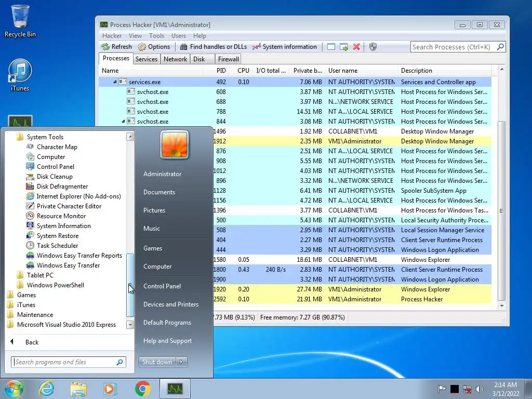Open Documents from the Start menu
This screenshot has height=399, width=532.
click(x=159, y=192)
